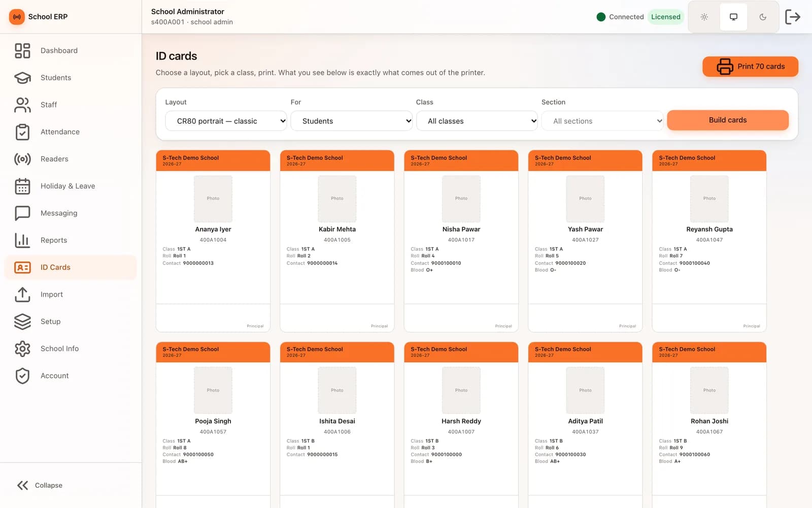Image resolution: width=812 pixels, height=508 pixels.
Task: Open Attendance clipboard icon
Action: tap(22, 132)
